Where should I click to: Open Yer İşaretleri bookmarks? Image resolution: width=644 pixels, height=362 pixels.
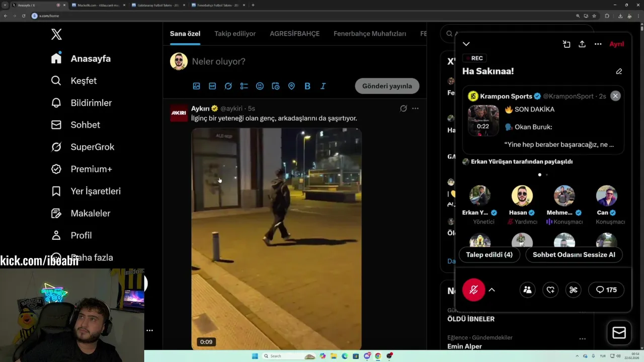click(86, 191)
